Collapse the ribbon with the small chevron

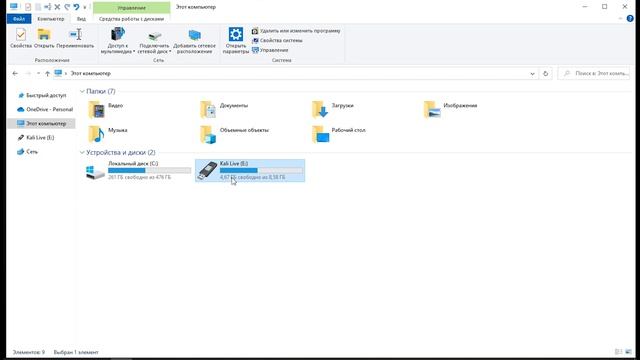click(620, 19)
